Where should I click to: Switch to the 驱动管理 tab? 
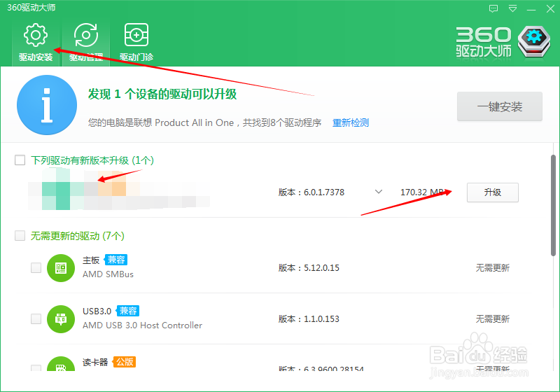86,42
